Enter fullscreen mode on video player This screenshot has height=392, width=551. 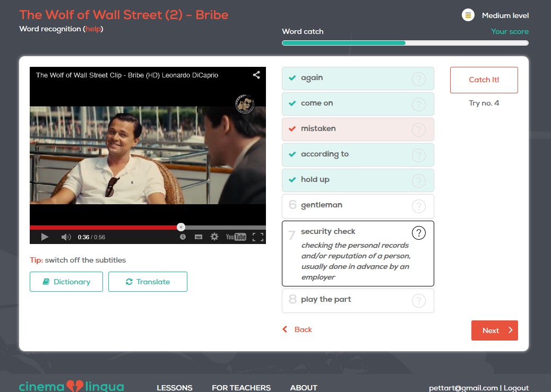tap(257, 237)
